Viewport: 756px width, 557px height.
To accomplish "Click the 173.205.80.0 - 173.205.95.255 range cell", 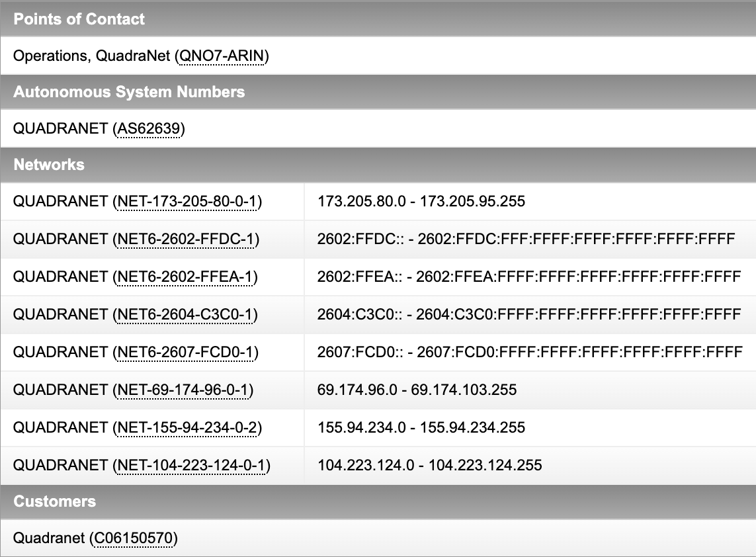I will (x=530, y=201).
